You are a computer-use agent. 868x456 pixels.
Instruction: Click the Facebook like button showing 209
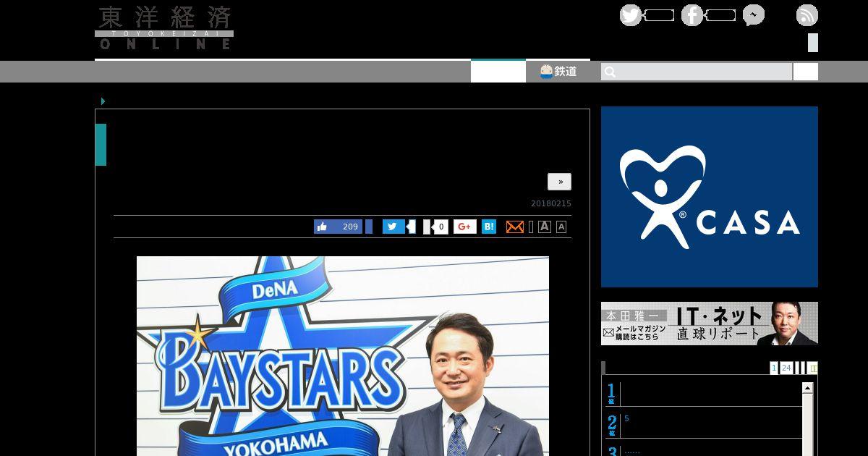tap(338, 227)
